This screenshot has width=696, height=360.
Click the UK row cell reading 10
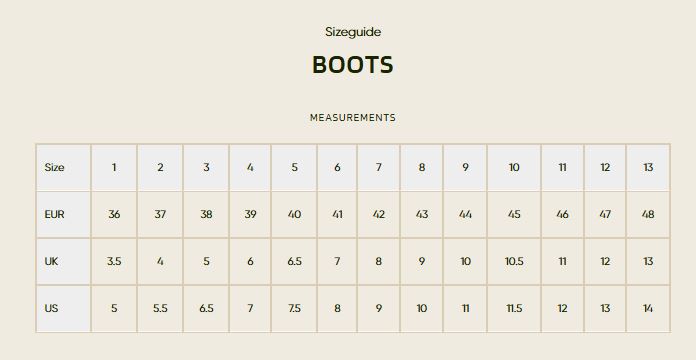coord(465,261)
